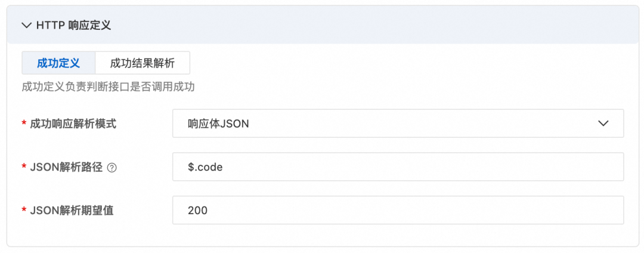Viewport: 644px width, 253px height.
Task: Click the HTTP 响应定义 header title
Action: 73,25
